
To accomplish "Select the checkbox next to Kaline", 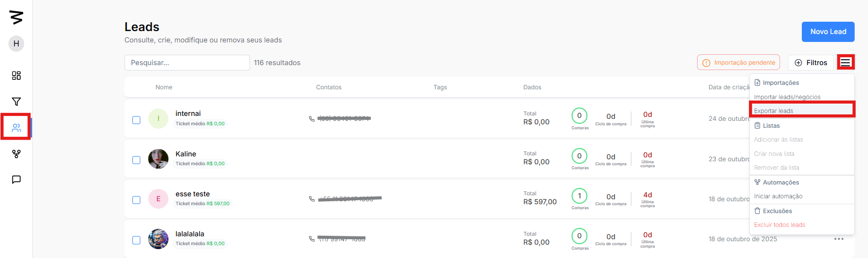I will (x=136, y=160).
